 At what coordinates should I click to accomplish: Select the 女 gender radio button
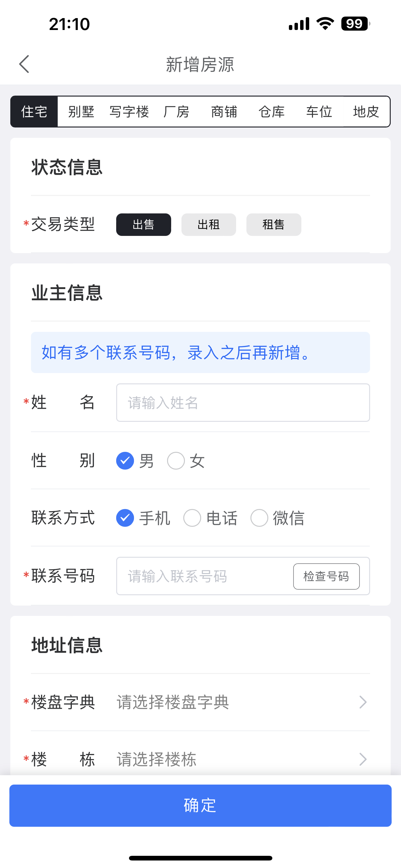click(x=176, y=461)
